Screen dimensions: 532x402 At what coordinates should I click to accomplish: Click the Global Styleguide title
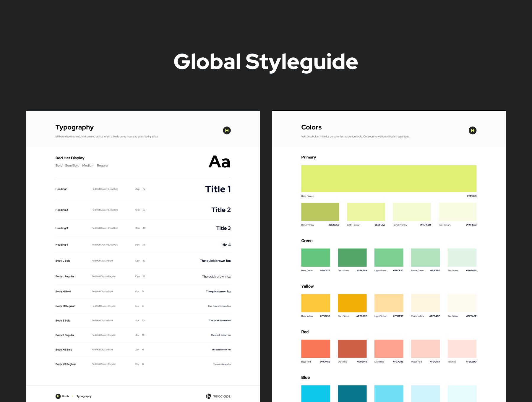266,61
